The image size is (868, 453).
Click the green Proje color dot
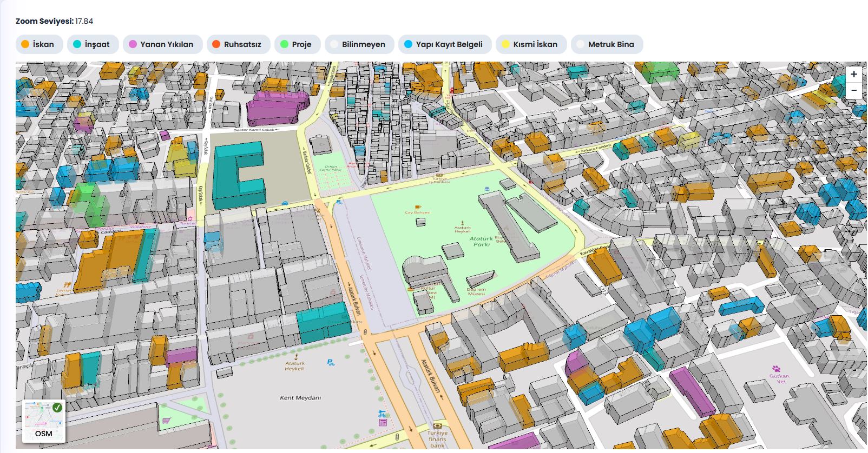[285, 44]
